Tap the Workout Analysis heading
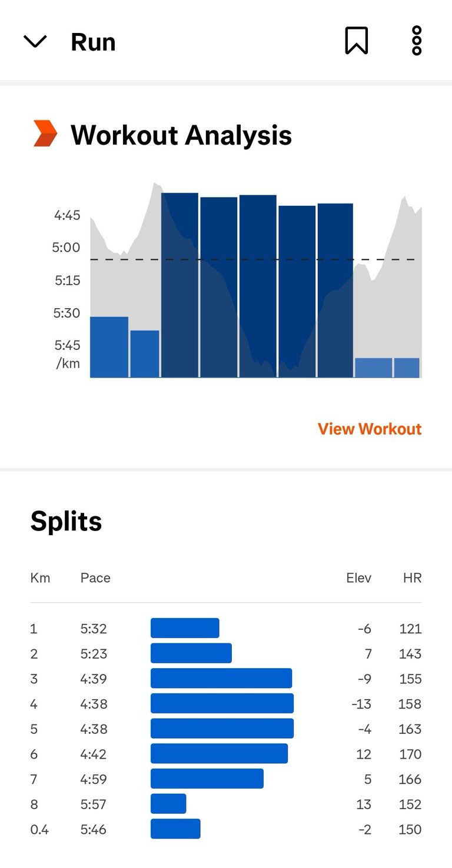 tap(181, 135)
